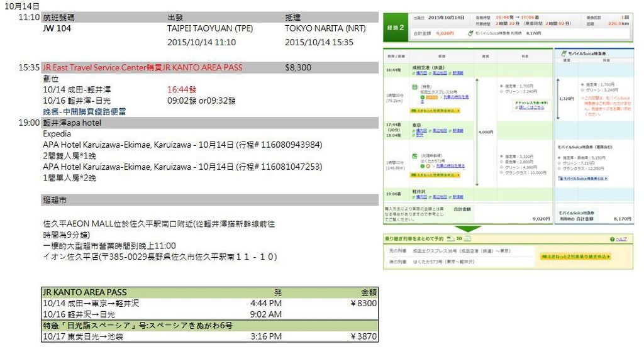Click えきねっと seat button under 成田エクスプレス38号

(x=435, y=111)
